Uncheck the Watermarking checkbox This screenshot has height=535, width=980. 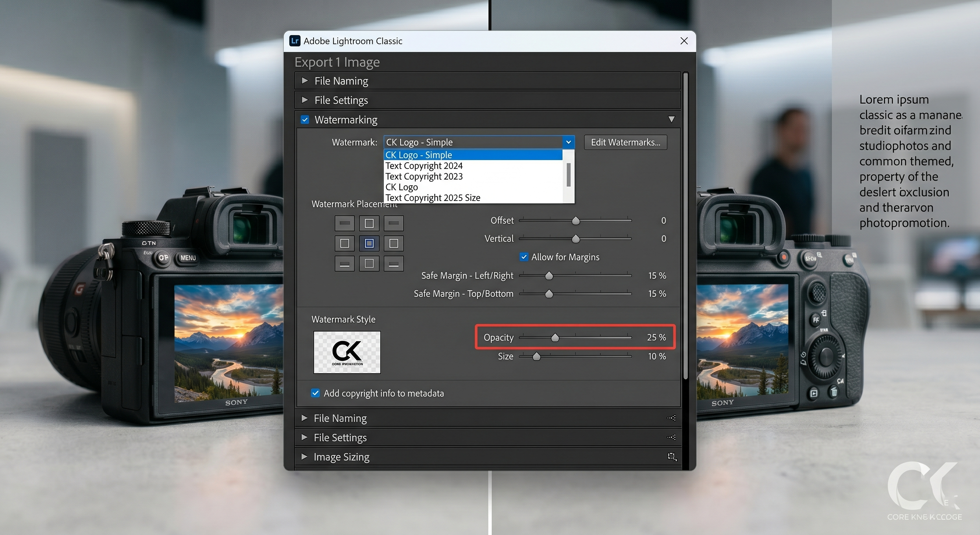coord(305,119)
